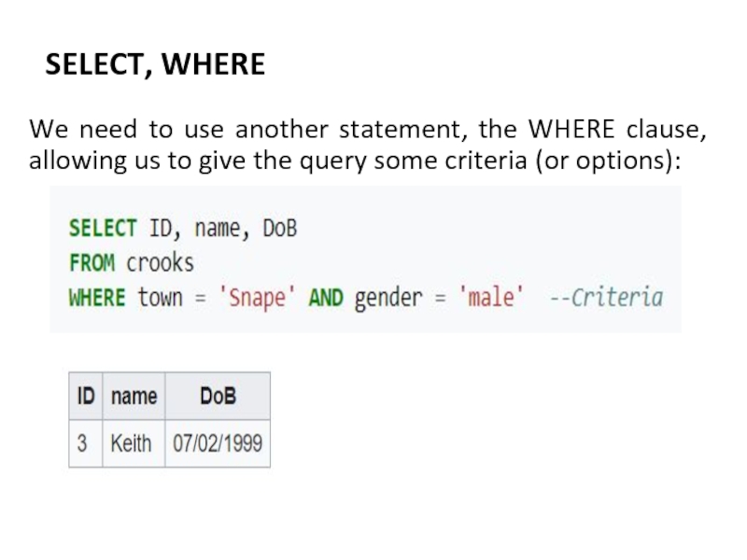Click the FROM keyword in the query
This screenshot has width=747, height=560.
coord(92,263)
